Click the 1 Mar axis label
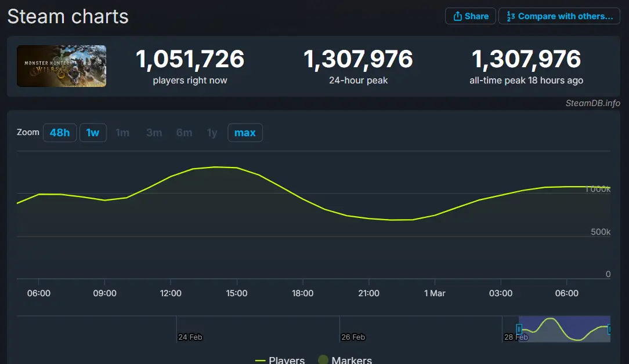This screenshot has width=629, height=364. pyautogui.click(x=435, y=293)
